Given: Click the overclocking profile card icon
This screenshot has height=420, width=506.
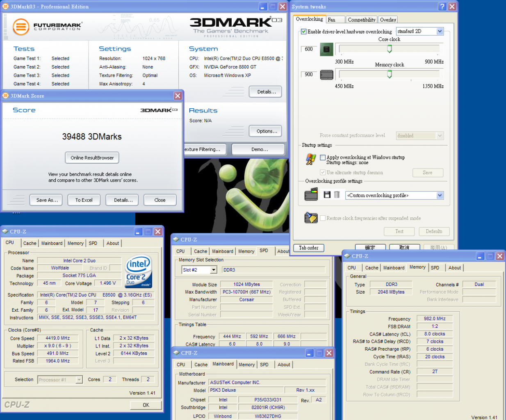Looking at the screenshot, I should tap(311, 194).
